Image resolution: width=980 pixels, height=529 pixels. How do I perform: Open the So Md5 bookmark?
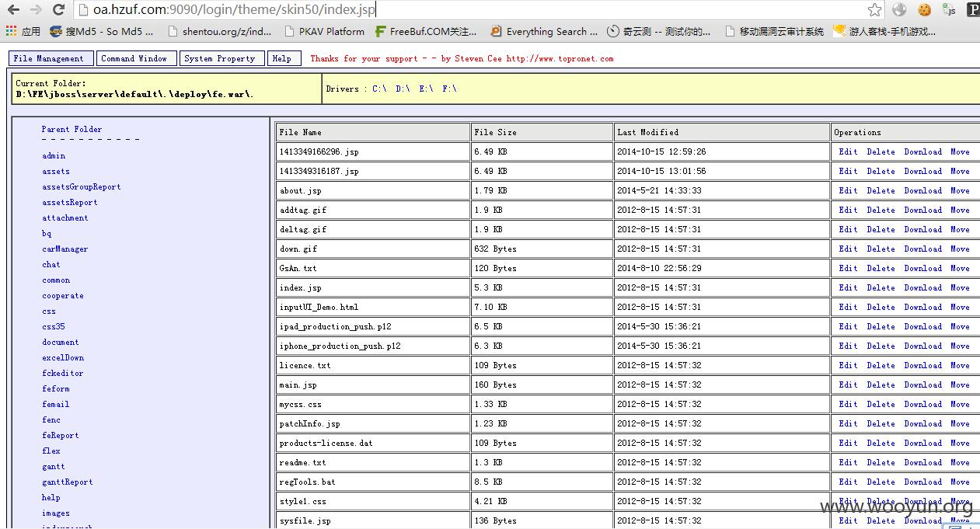(102, 32)
